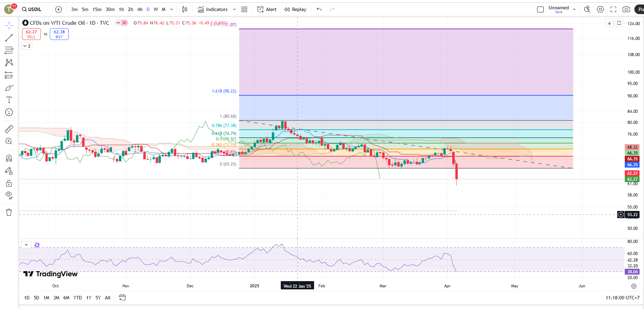
Task: Select the trend line drawing tool
Action: coord(9,38)
